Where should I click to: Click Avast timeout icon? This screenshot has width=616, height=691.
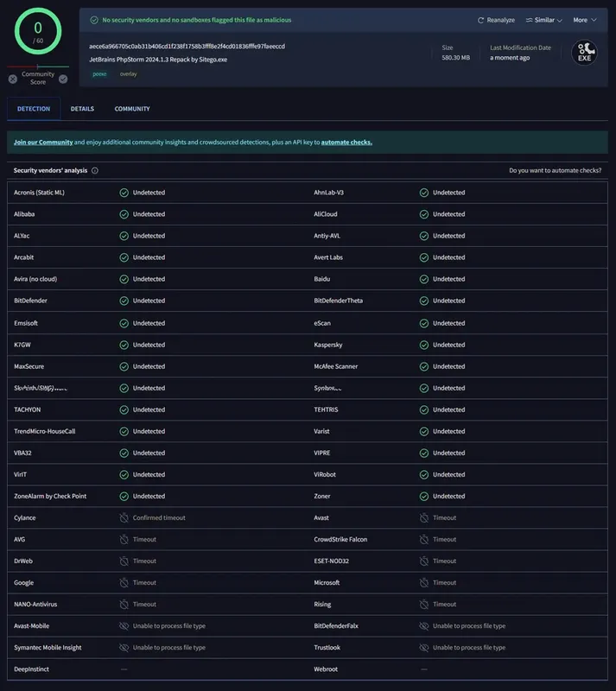click(423, 517)
